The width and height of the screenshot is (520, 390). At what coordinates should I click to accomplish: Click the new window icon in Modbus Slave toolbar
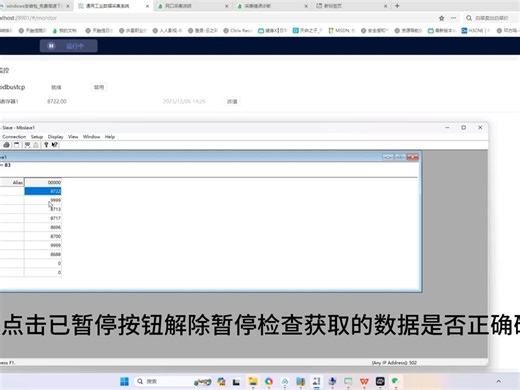coord(16,145)
